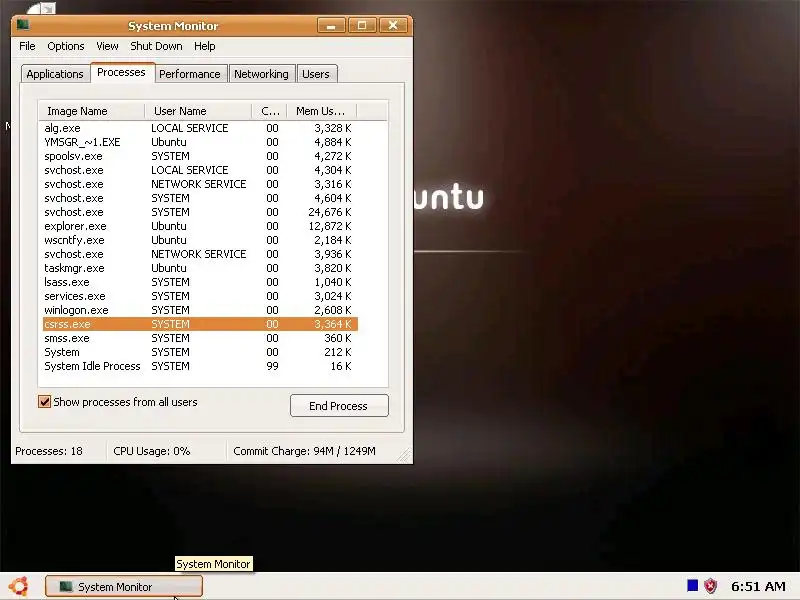Switch to the Performance tab
The width and height of the screenshot is (800, 600).
pyautogui.click(x=189, y=74)
